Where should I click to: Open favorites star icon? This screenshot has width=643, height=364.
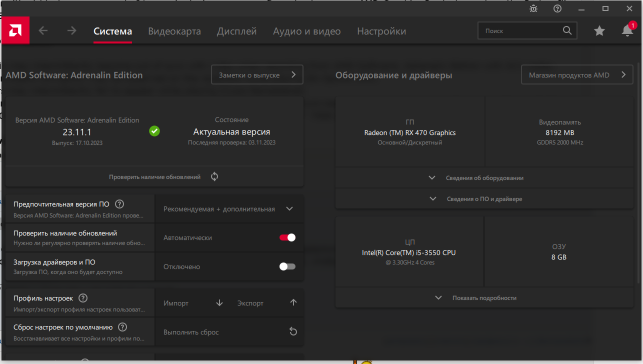(599, 31)
